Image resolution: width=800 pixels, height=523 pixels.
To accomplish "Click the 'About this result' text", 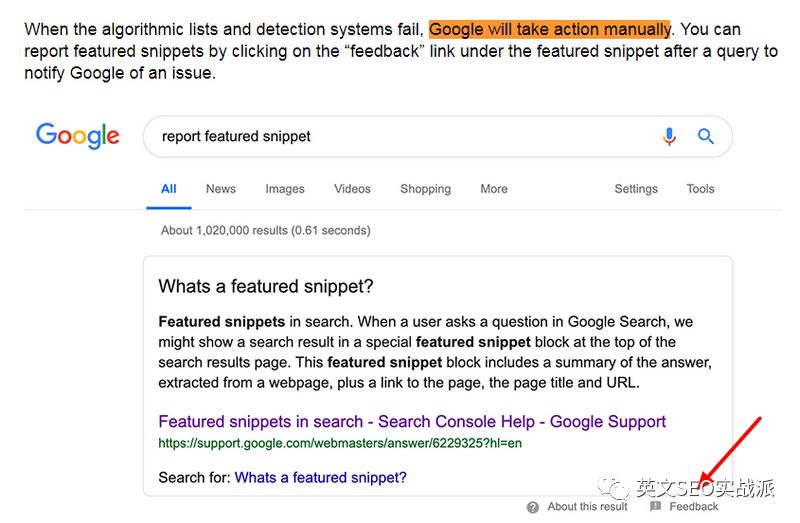I will pyautogui.click(x=587, y=507).
